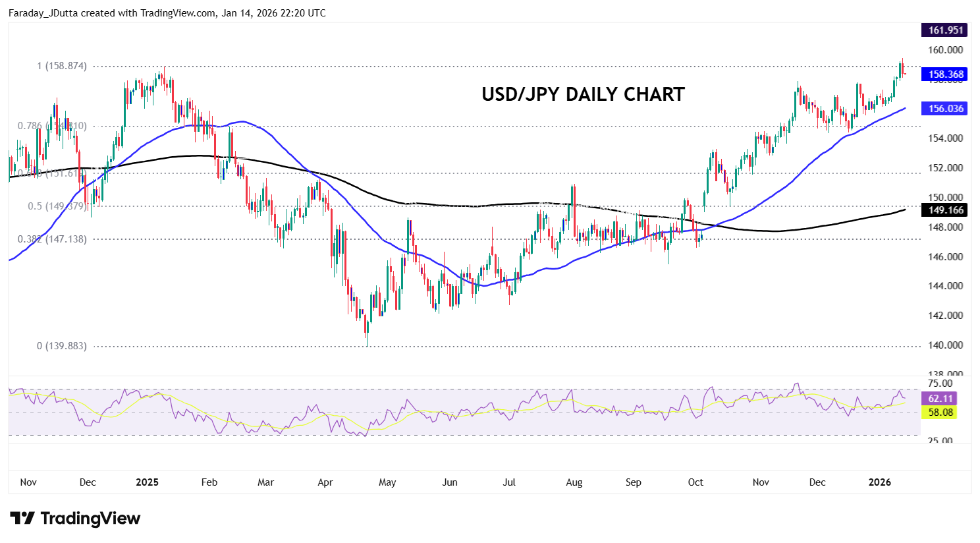The height and width of the screenshot is (543, 980).
Task: Click the 161.951 dark price label
Action: [945, 30]
